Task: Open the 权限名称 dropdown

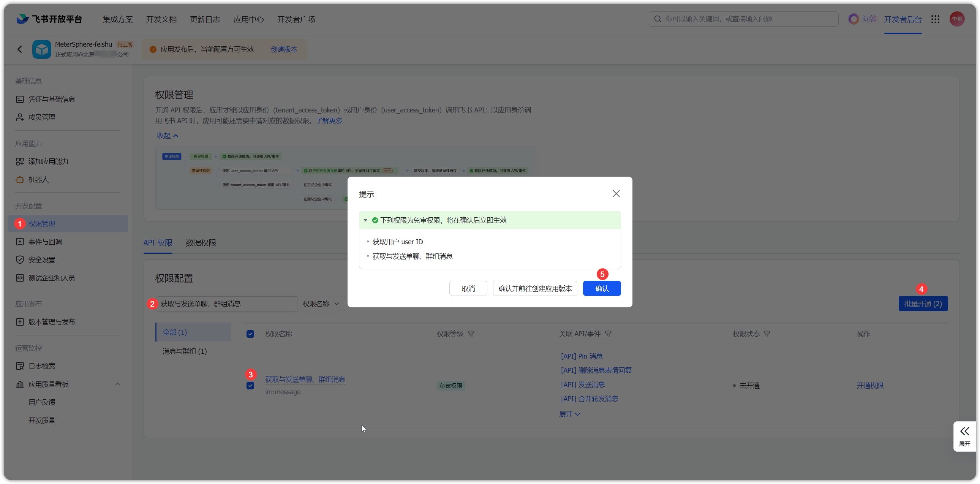Action: [x=321, y=304]
